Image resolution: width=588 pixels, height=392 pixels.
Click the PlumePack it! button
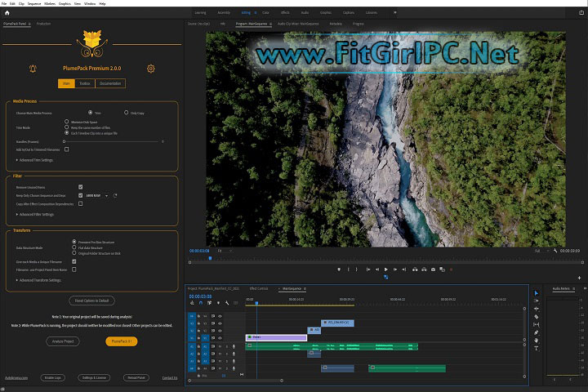click(121, 341)
